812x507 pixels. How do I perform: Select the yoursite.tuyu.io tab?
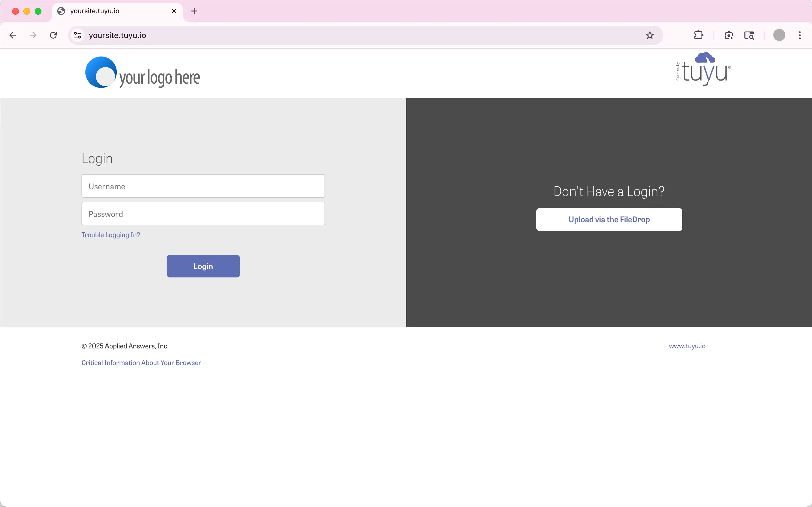tap(111, 11)
